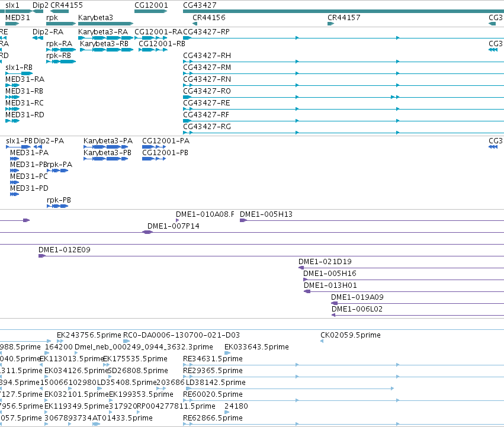
Task: Open EST EK033643.5prime label
Action: (x=256, y=347)
